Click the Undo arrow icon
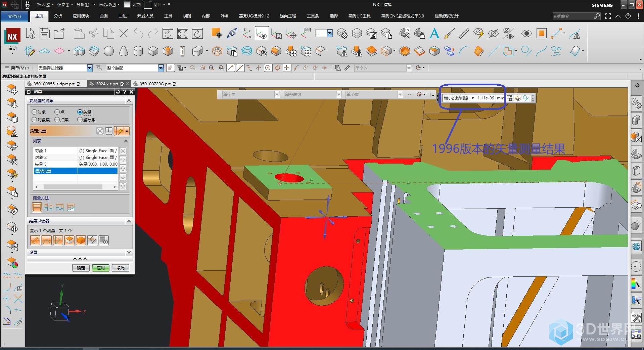Screen dimensions: 644x350 pos(138,34)
